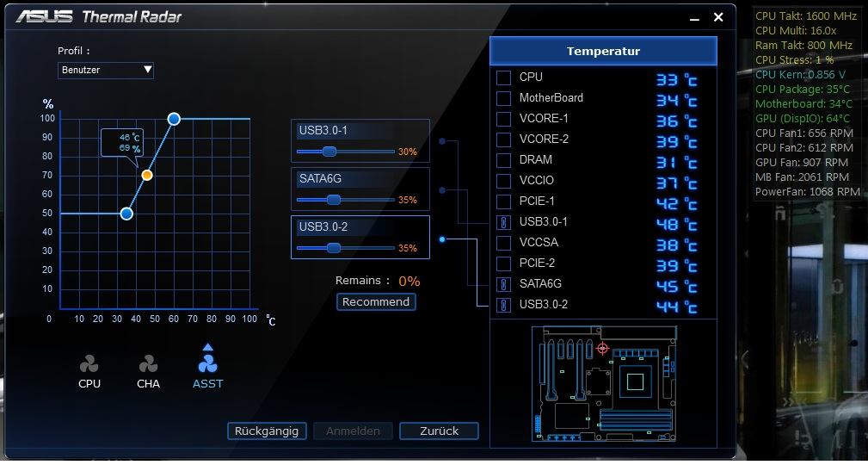Click the USB3.0-1 weight slider handle

(329, 152)
